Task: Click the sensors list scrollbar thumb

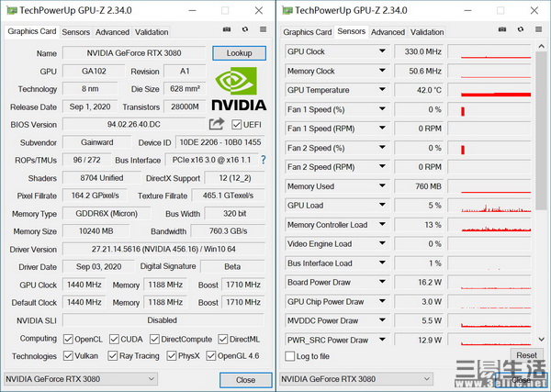Action: (541, 130)
